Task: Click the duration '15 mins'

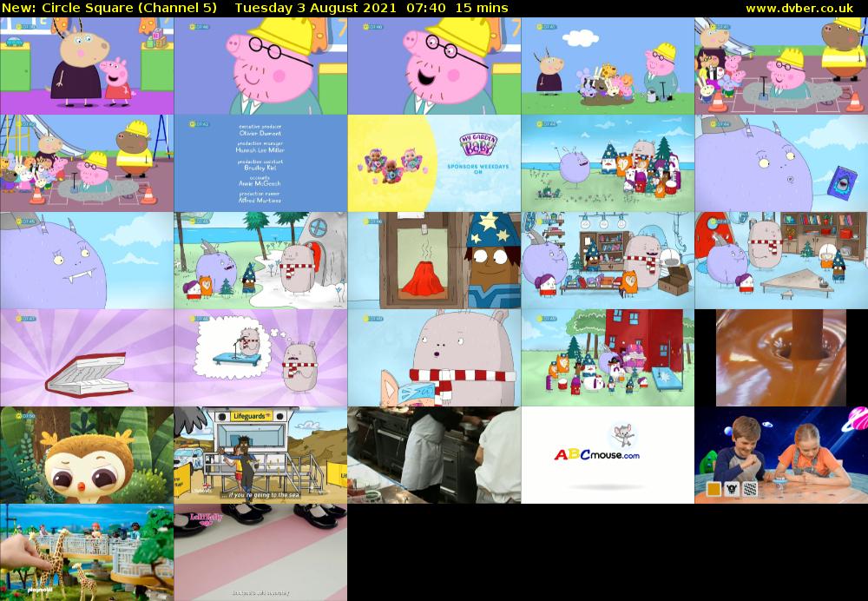Action: [482, 9]
